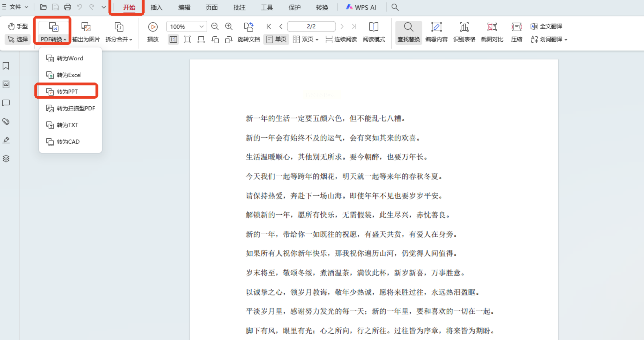The image size is (644, 340).
Task: Click the fit page icon
Action: coord(187,39)
